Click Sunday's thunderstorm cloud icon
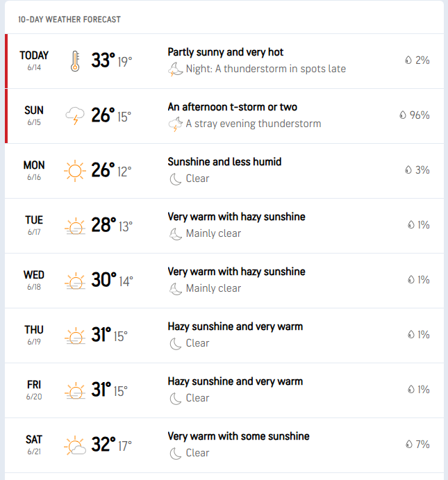448x480 pixels. pos(75,116)
